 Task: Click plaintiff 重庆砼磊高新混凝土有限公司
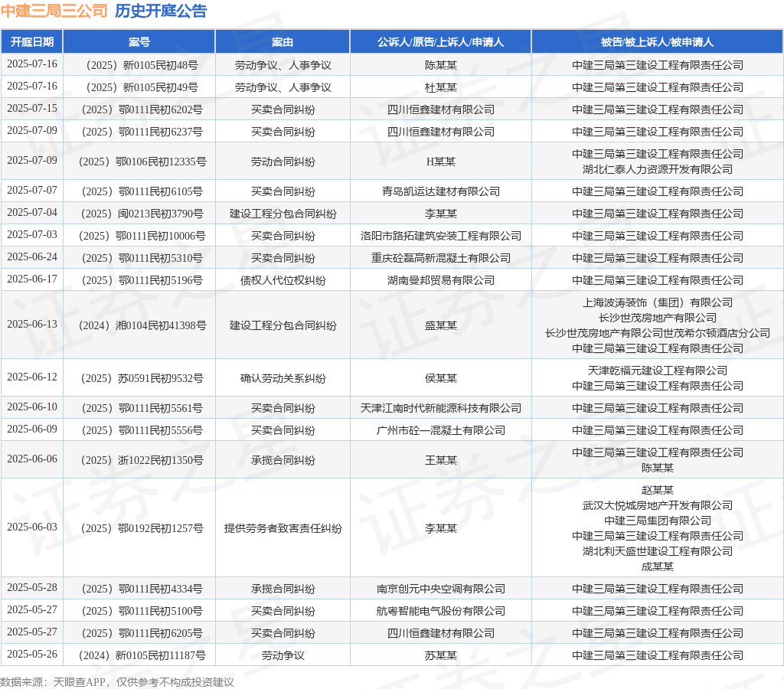point(440,258)
